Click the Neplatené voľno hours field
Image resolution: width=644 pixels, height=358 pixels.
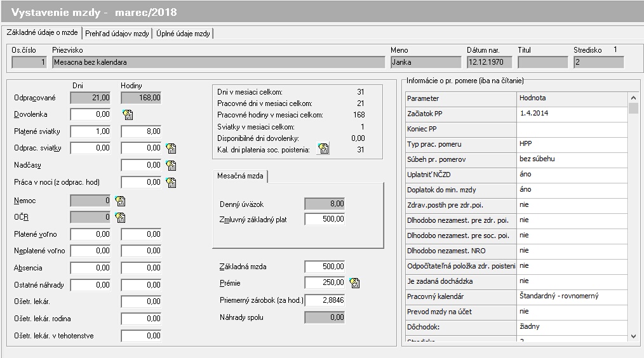point(141,251)
